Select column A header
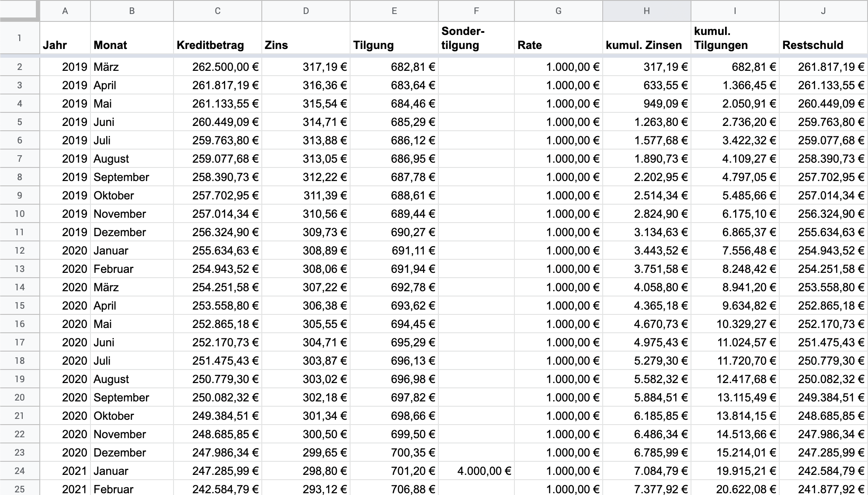This screenshot has height=495, width=868. pyautogui.click(x=65, y=11)
